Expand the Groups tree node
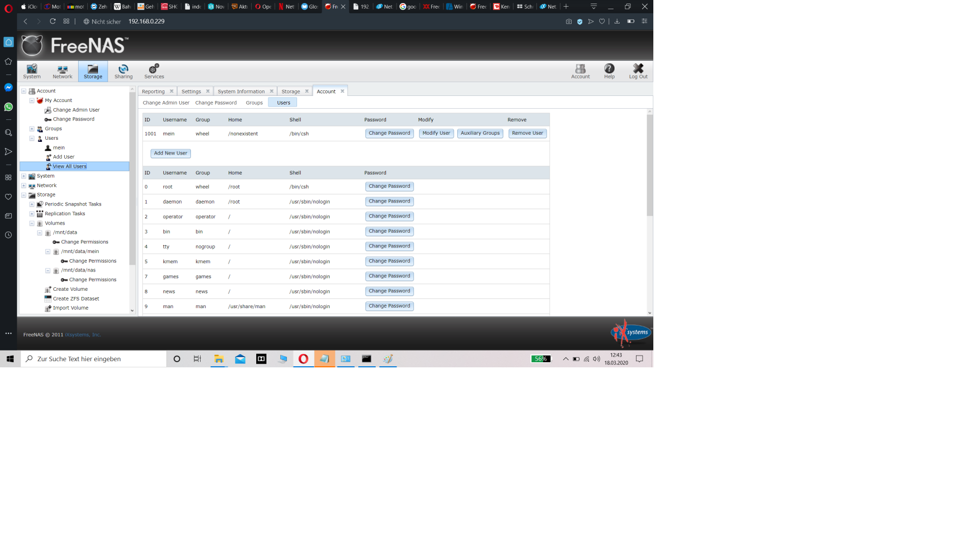 point(32,129)
